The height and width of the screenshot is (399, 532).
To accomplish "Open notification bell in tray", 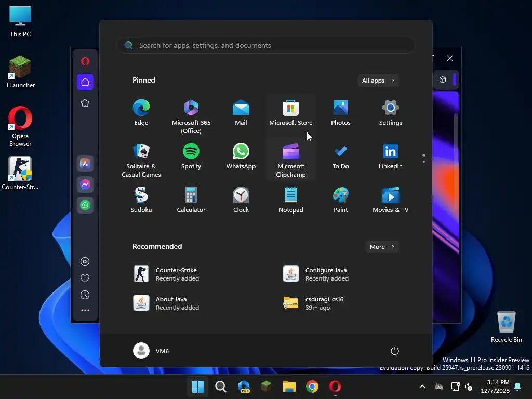I will pos(518,387).
